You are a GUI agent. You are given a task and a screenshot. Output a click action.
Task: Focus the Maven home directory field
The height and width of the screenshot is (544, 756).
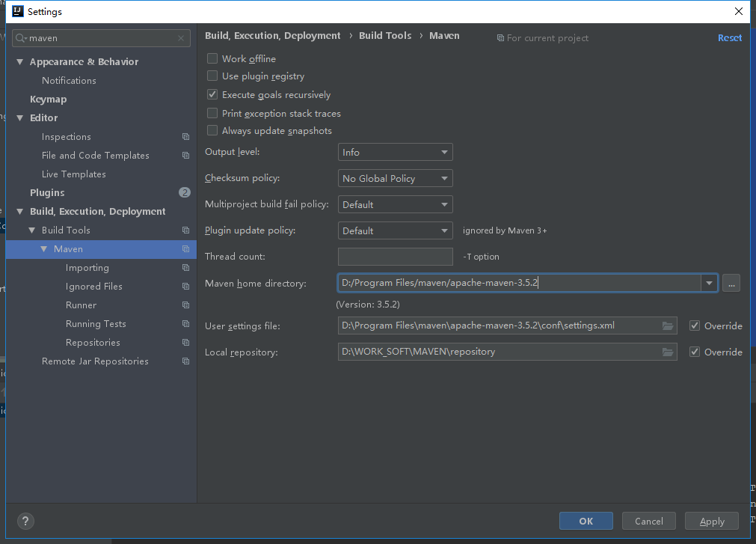pyautogui.click(x=519, y=283)
